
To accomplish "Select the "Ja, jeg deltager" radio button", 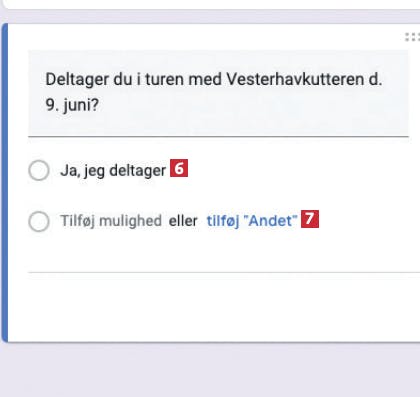I will pyautogui.click(x=39, y=170).
